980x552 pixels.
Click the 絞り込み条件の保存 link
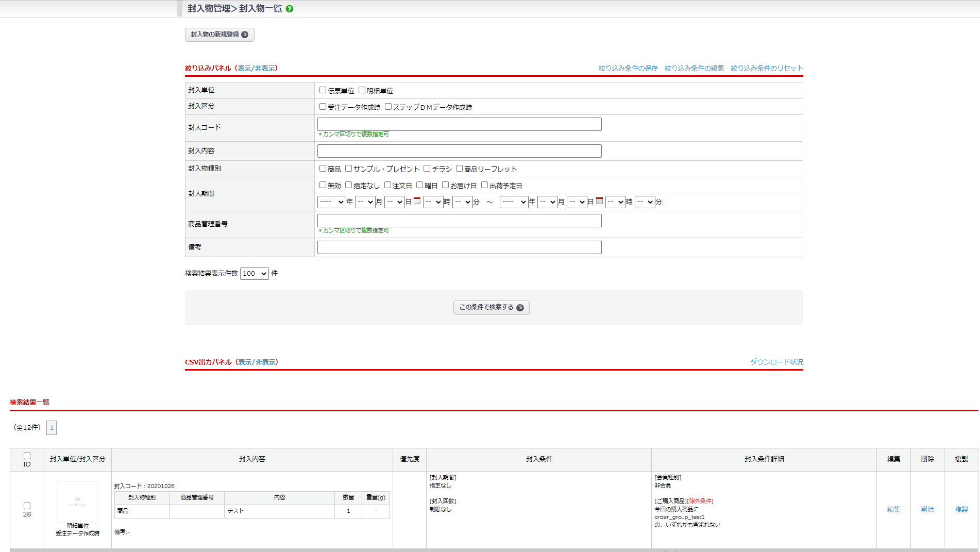[x=628, y=69]
